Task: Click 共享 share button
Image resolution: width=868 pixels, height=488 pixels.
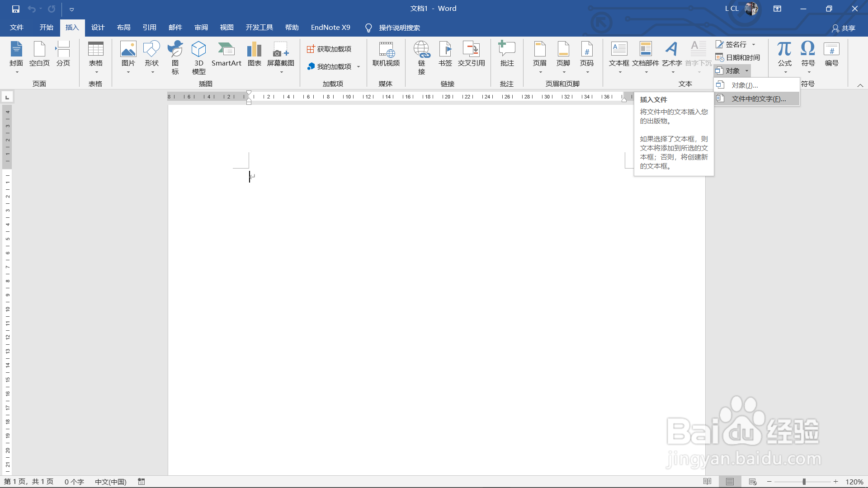Action: coord(844,28)
